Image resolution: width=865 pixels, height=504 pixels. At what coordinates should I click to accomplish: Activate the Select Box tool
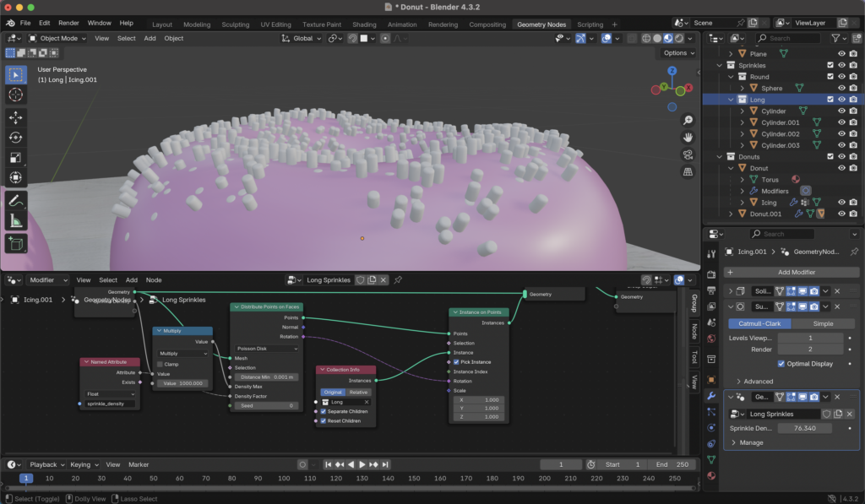pyautogui.click(x=16, y=74)
